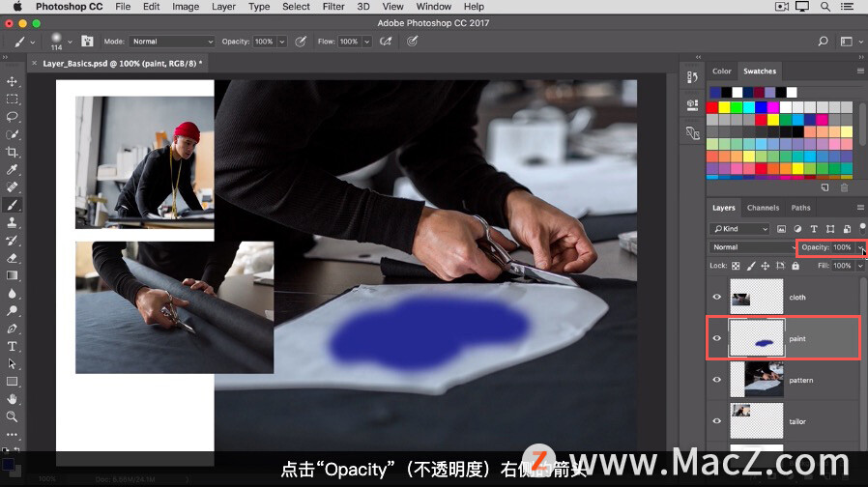Toggle lock transparent pixels
The width and height of the screenshot is (868, 487).
[736, 266]
